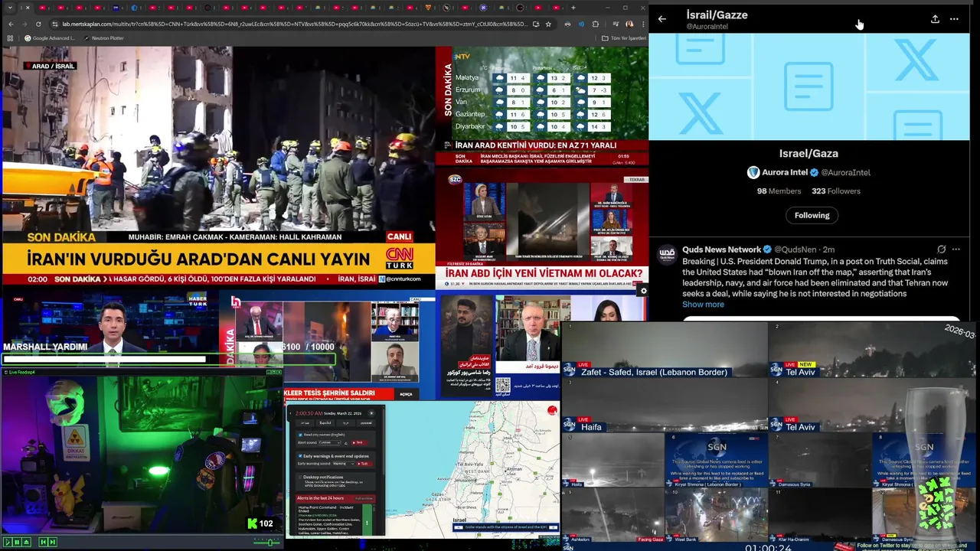Click the '102' viewer count badge
This screenshot has height=551, width=980.
[x=260, y=523]
